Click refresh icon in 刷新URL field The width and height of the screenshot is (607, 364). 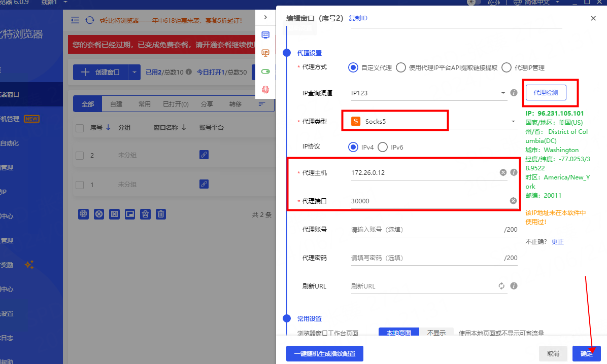point(501,286)
